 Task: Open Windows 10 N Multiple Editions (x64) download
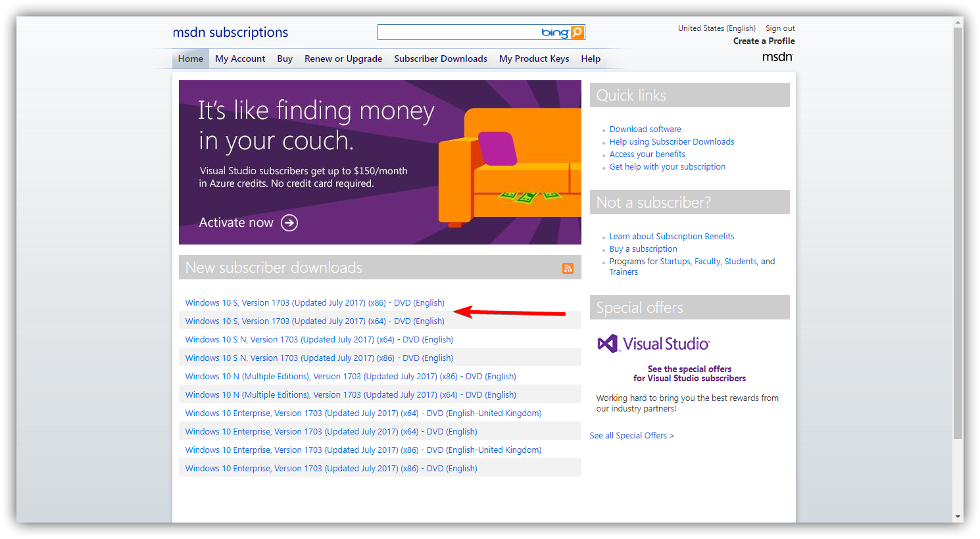coord(351,395)
